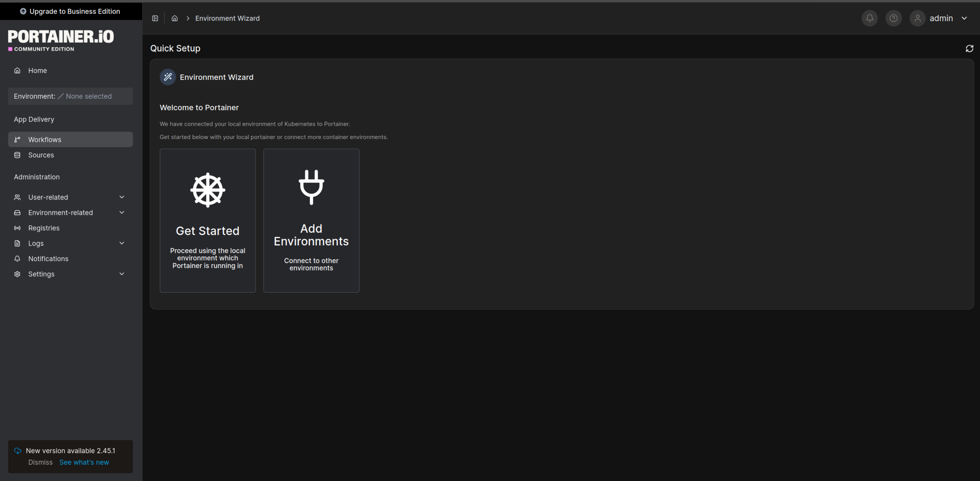Open Notifications in the sidebar
Screen dimensions: 980x481
point(70,259)
